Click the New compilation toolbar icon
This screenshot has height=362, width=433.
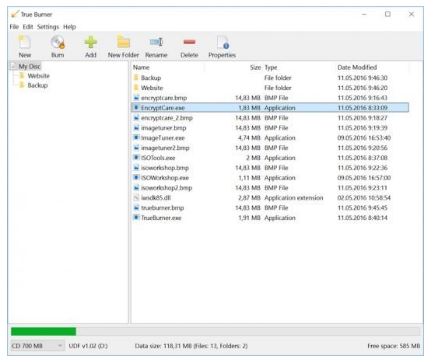tap(25, 42)
